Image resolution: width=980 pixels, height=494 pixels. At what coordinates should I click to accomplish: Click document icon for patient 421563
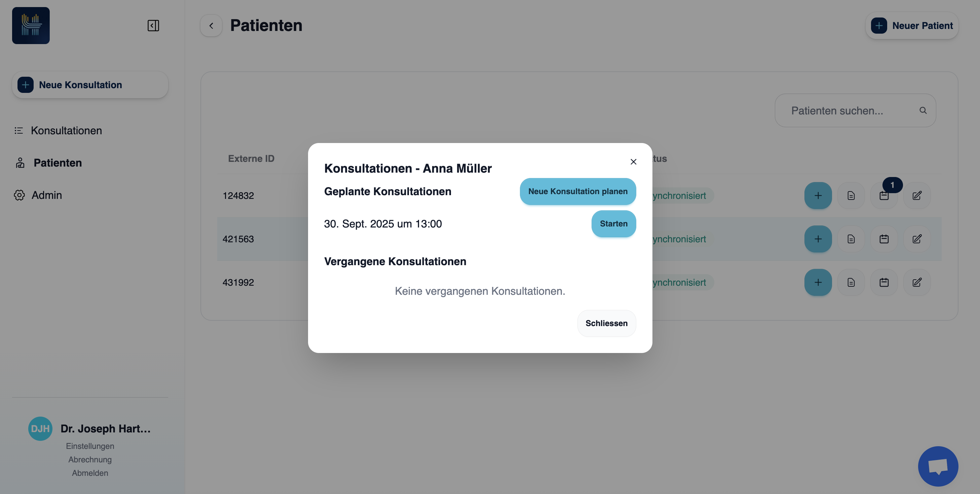851,239
